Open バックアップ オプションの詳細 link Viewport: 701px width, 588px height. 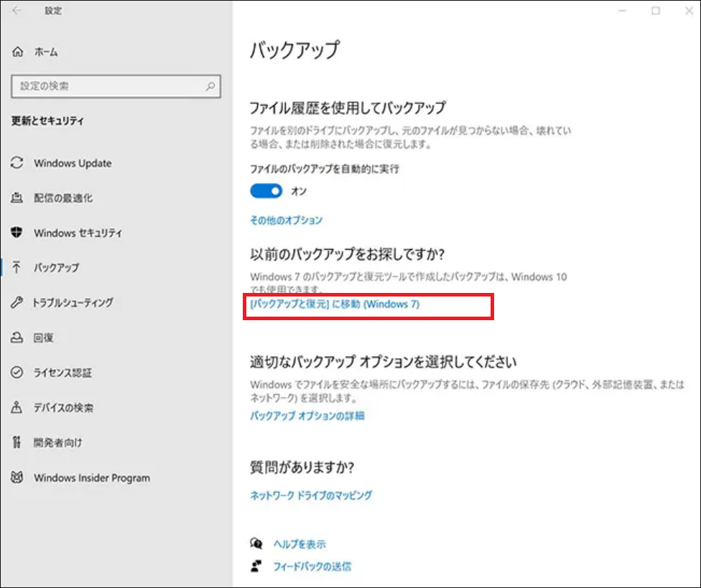(x=307, y=416)
